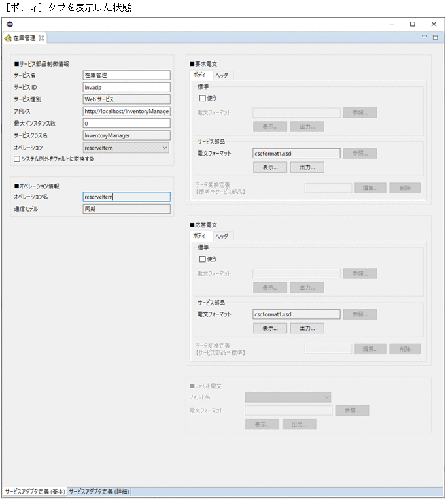The image size is (448, 502).
Task: Close the application window
Action: pyautogui.click(x=434, y=24)
